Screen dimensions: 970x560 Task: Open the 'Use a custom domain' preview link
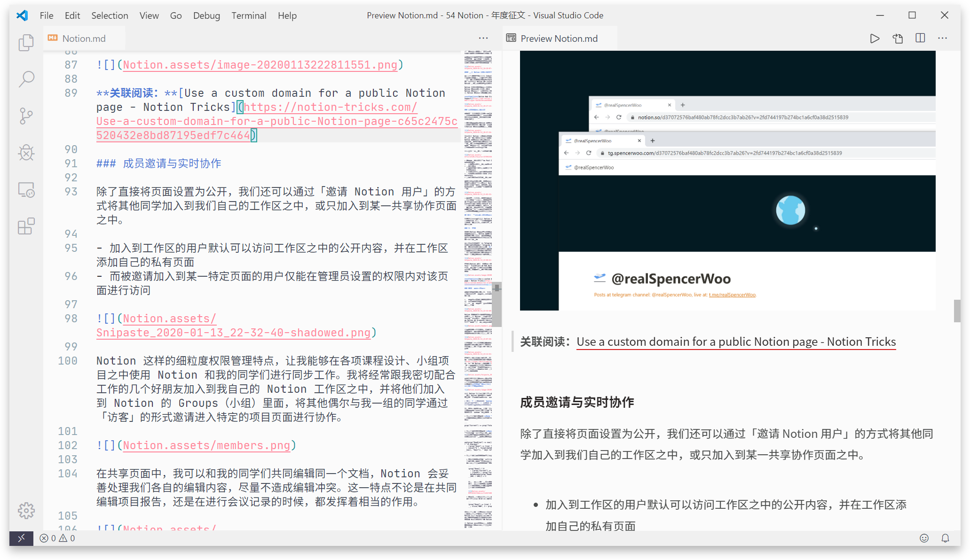coord(736,342)
